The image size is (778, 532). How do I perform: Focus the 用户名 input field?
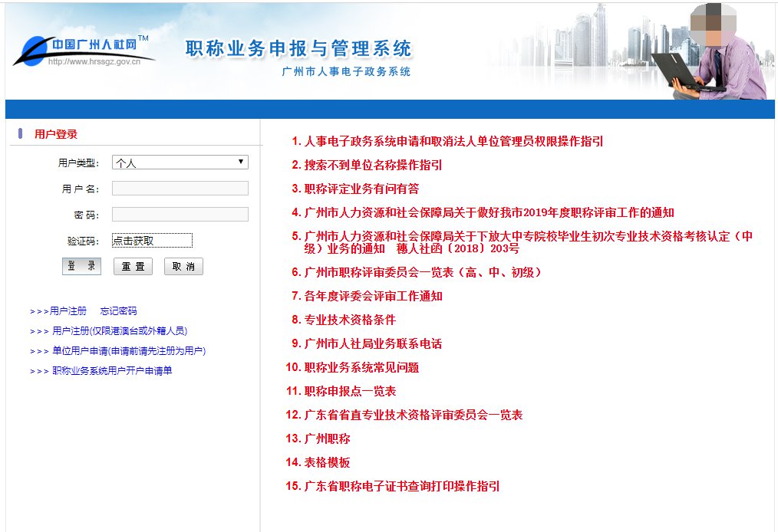(180, 188)
